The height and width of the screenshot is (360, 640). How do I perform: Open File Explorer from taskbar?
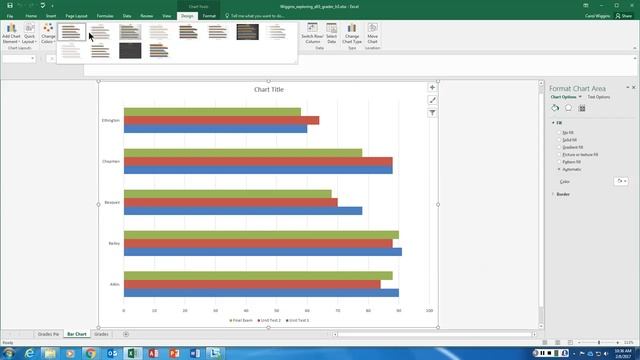click(50, 353)
